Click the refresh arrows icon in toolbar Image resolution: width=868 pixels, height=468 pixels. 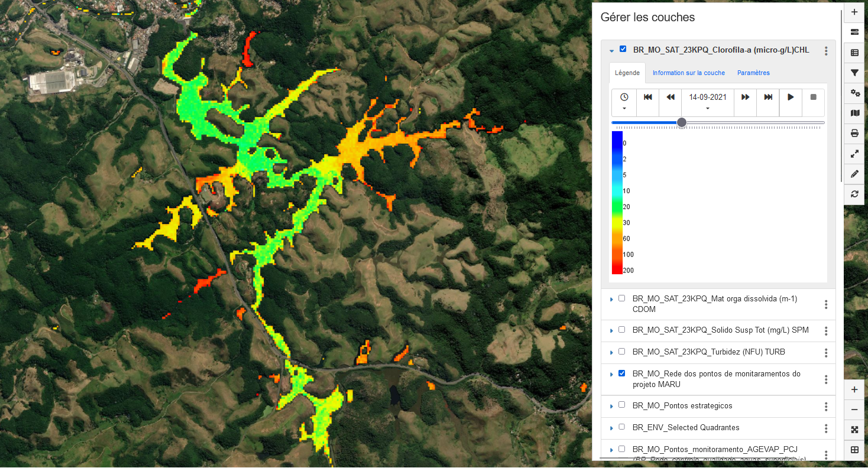click(854, 194)
